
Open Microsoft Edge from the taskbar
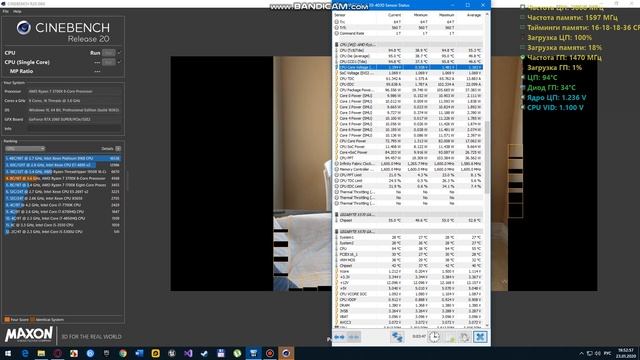click(x=25, y=353)
